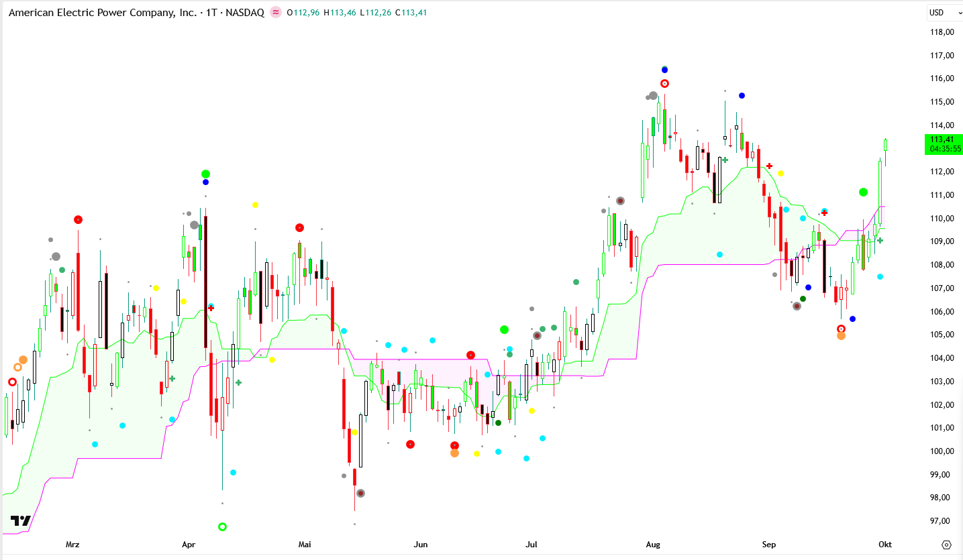This screenshot has height=560, width=963.
Task: Click the Mrz label on time axis
Action: (72, 545)
